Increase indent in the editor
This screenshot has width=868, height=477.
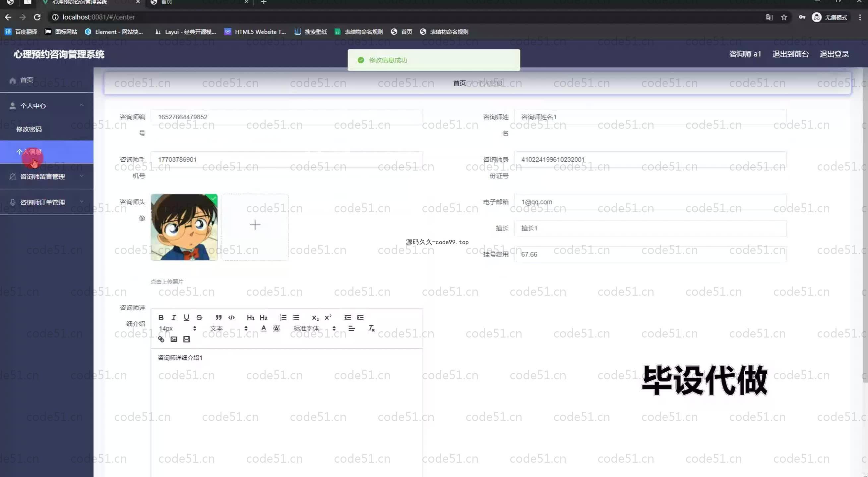click(360, 317)
